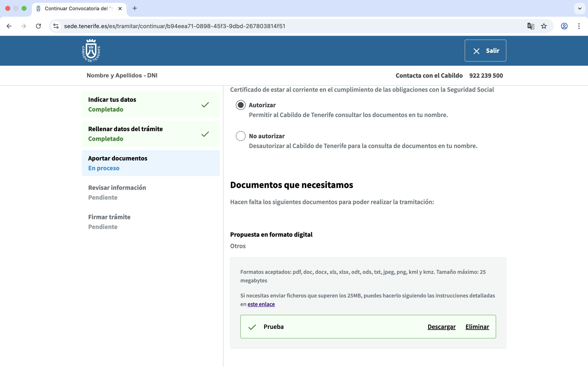Bookmark this page with star icon
Viewport: 588px width, 367px height.
pyautogui.click(x=544, y=26)
